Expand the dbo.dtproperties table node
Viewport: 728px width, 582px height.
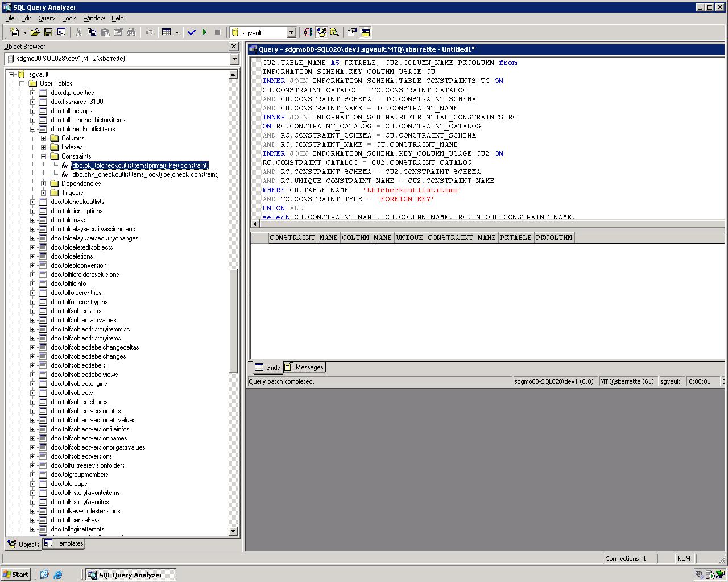point(32,93)
